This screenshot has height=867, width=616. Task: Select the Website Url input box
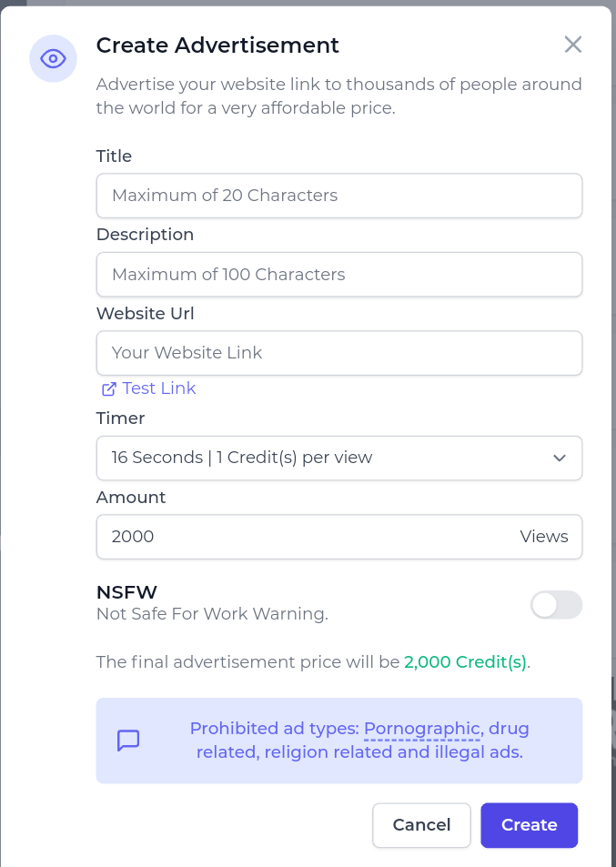point(338,353)
